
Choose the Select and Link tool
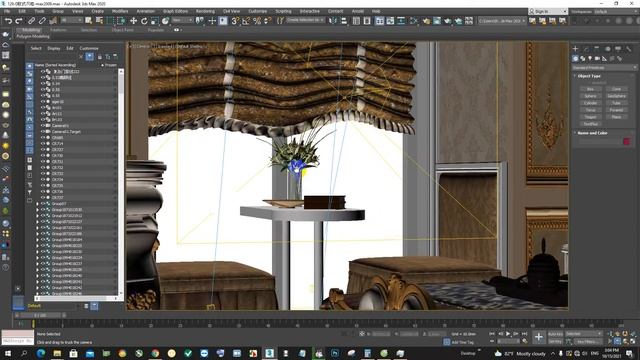[31, 21]
